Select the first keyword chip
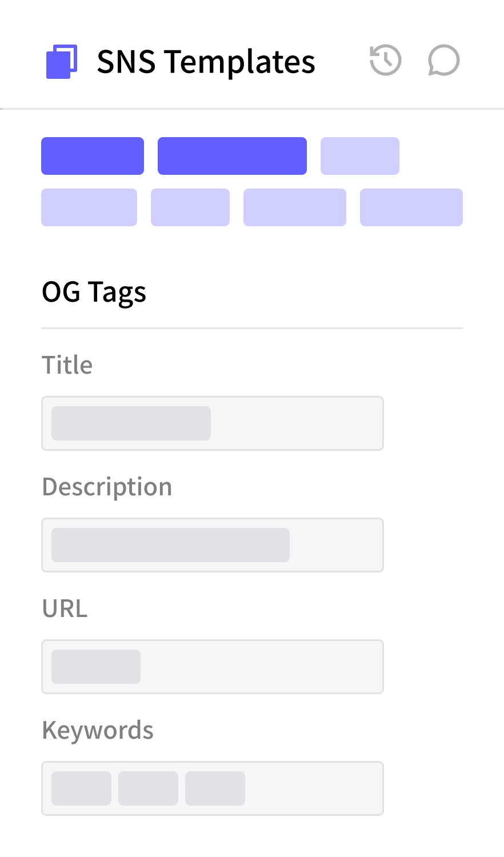This screenshot has width=504, height=857. click(x=82, y=788)
